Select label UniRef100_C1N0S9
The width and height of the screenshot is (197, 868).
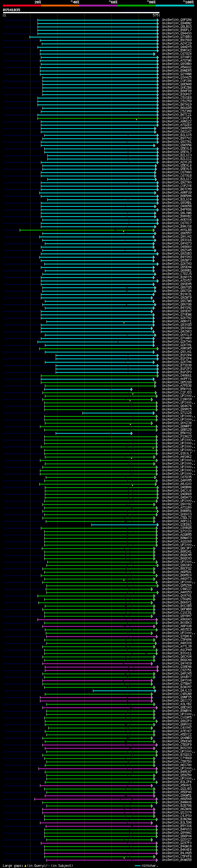tap(177, 399)
